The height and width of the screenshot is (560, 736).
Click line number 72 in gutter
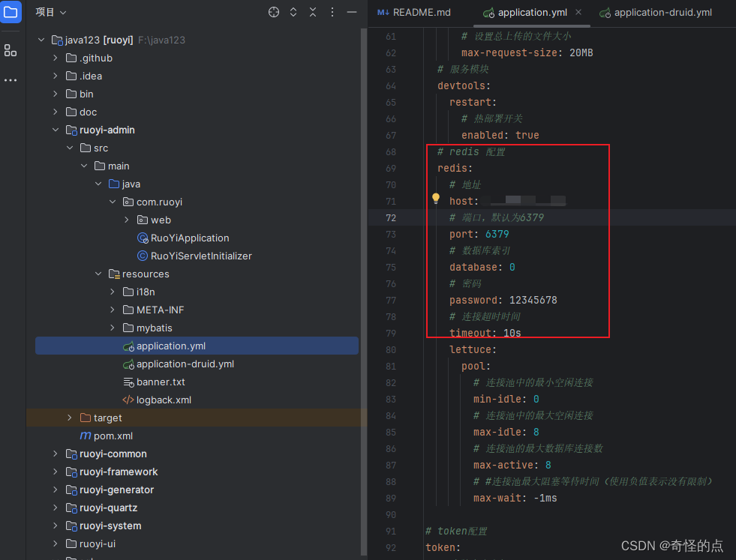(391, 217)
